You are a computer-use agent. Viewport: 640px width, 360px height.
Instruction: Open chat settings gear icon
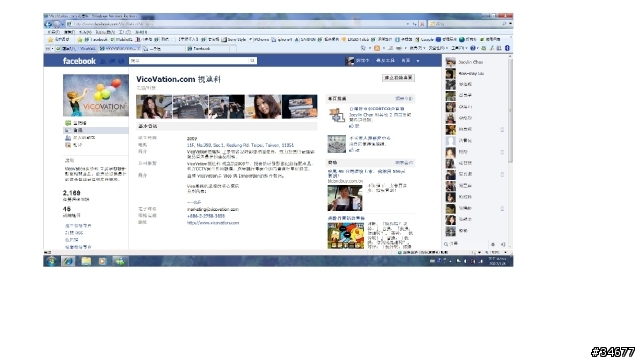[x=493, y=244]
